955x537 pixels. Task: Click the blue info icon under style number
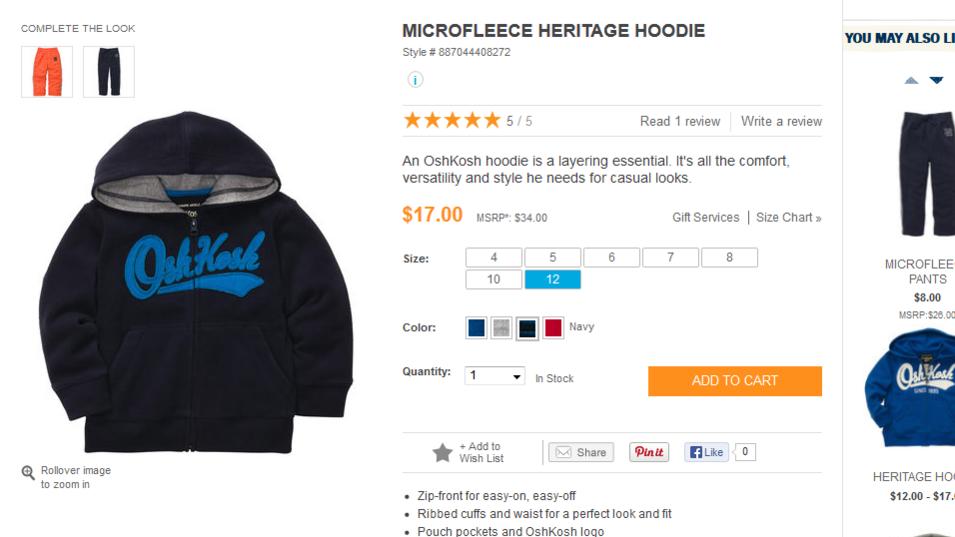tap(415, 80)
